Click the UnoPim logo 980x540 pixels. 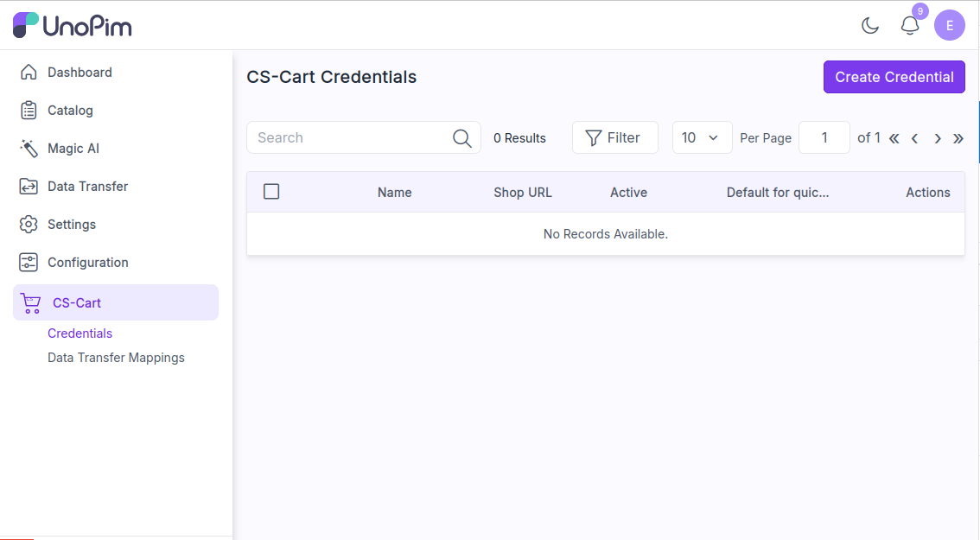point(73,26)
